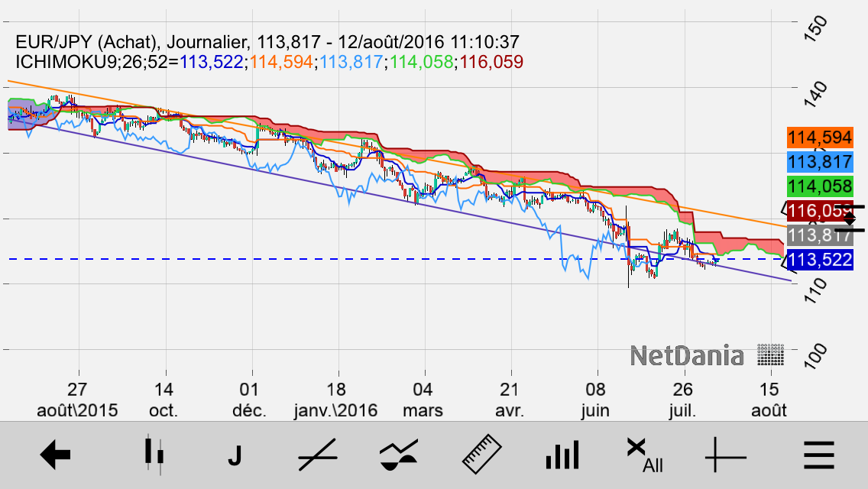Click the 21 avr. date label
This screenshot has height=489, width=868.
click(510, 400)
